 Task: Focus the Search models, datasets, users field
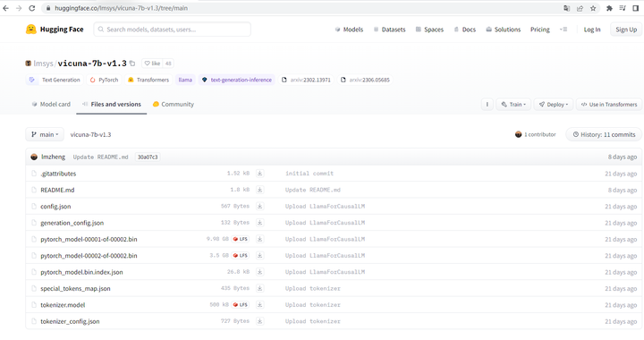point(173,30)
